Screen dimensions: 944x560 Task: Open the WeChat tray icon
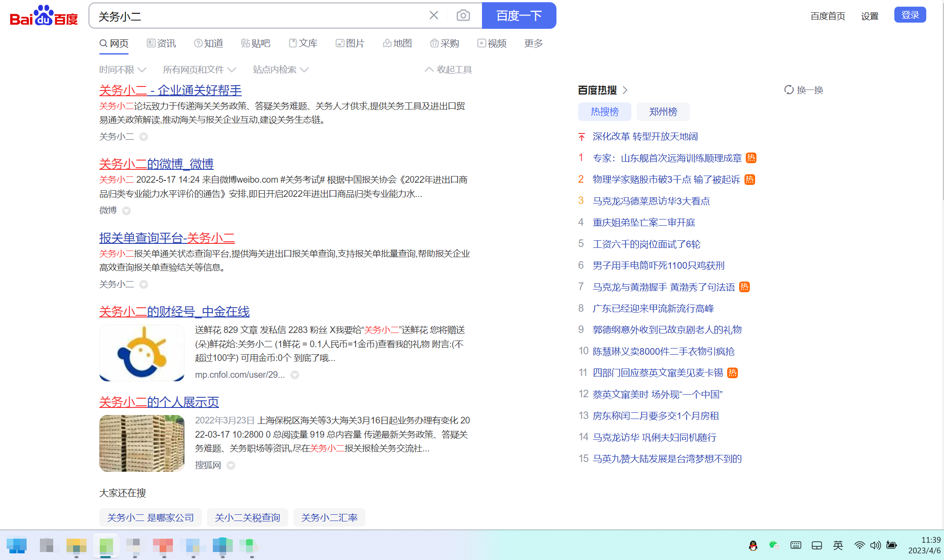point(774,545)
